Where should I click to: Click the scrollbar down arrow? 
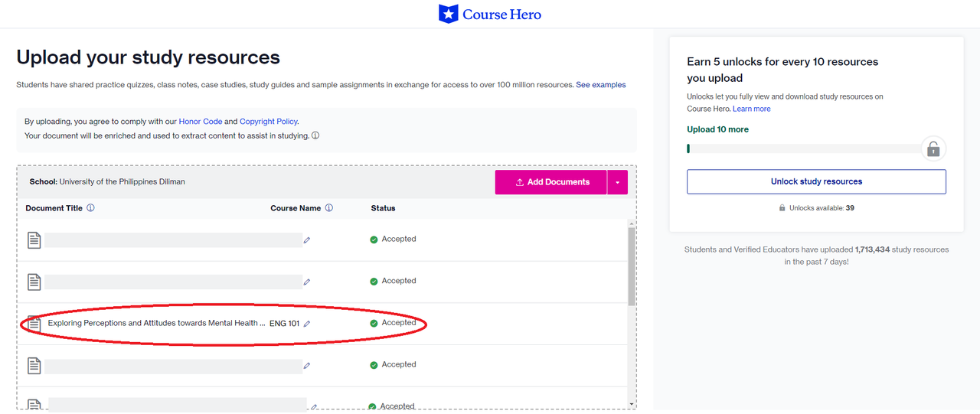[x=631, y=404]
